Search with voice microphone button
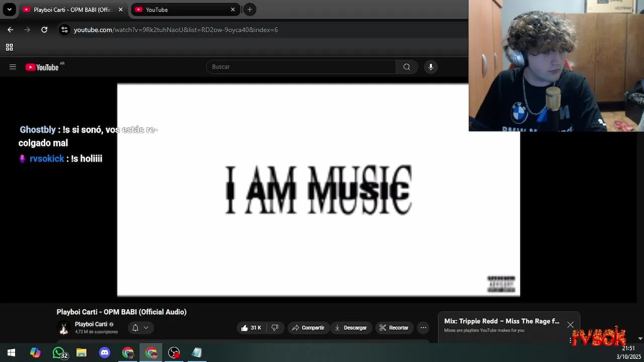 431,67
